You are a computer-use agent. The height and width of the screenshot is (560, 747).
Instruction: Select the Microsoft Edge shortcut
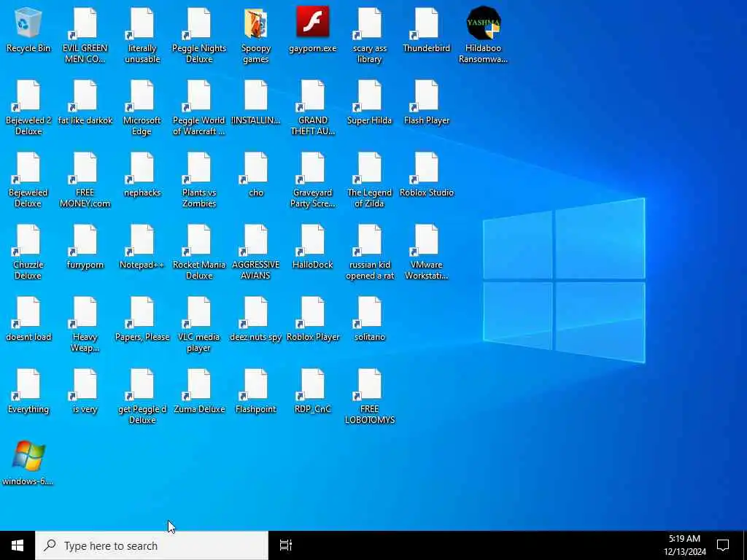pyautogui.click(x=142, y=108)
